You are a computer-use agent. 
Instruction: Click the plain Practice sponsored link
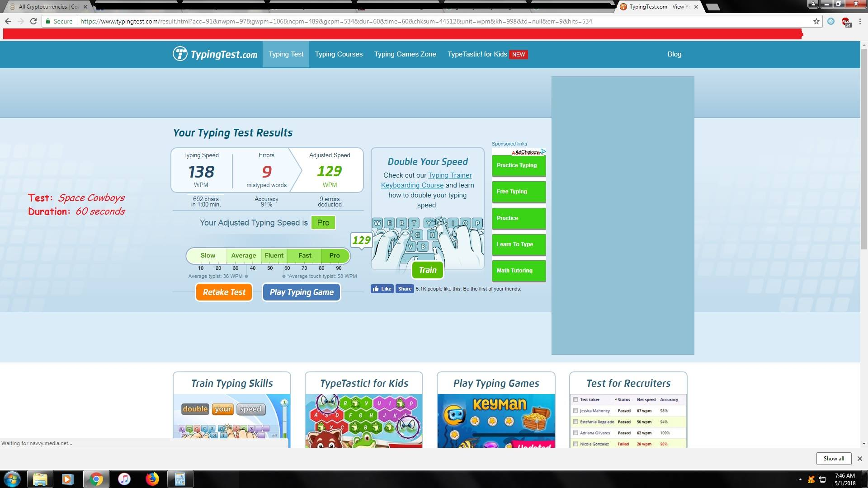(x=519, y=218)
